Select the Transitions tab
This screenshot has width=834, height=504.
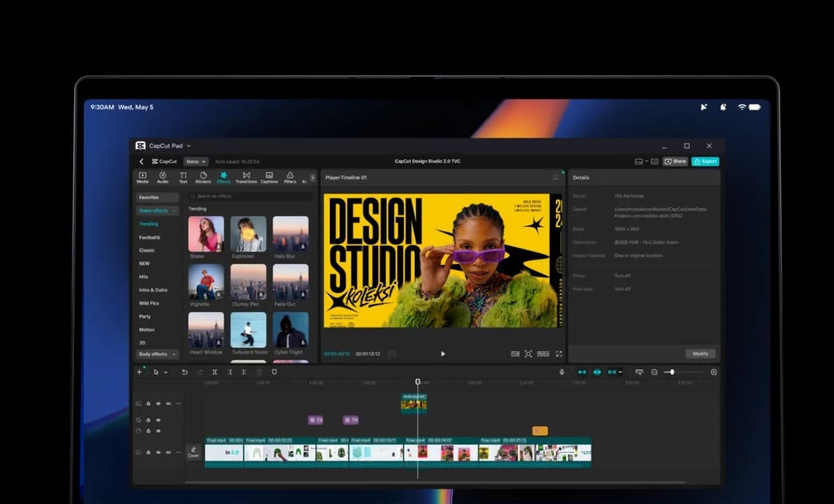(246, 177)
